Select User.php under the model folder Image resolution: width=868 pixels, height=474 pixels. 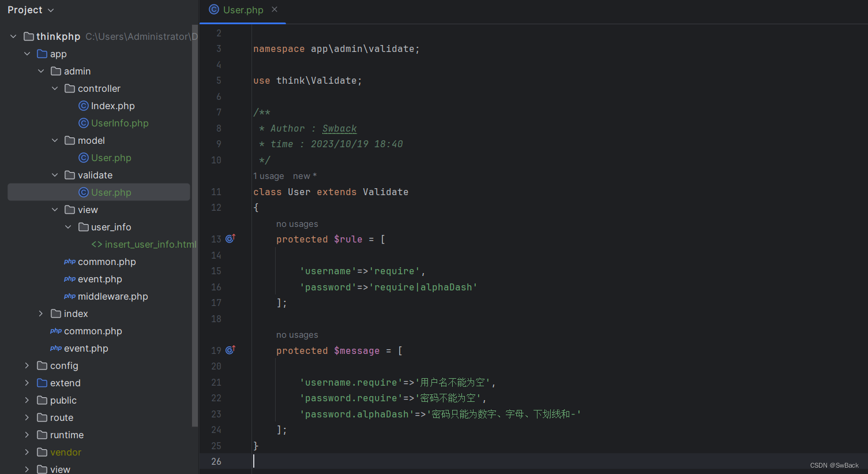(x=111, y=158)
